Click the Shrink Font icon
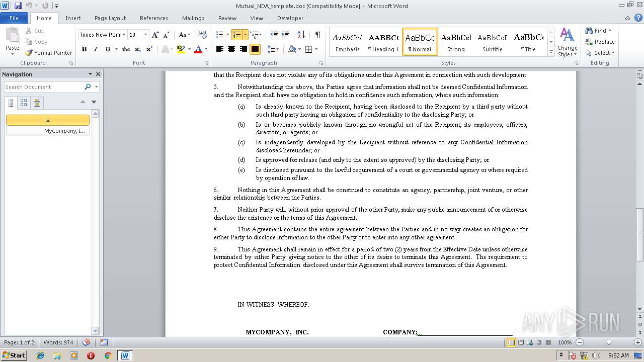The image size is (644, 362). click(166, 35)
